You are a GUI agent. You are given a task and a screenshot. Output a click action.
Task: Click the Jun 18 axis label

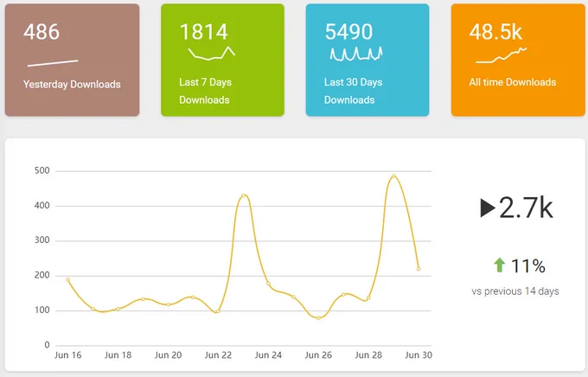click(x=118, y=355)
